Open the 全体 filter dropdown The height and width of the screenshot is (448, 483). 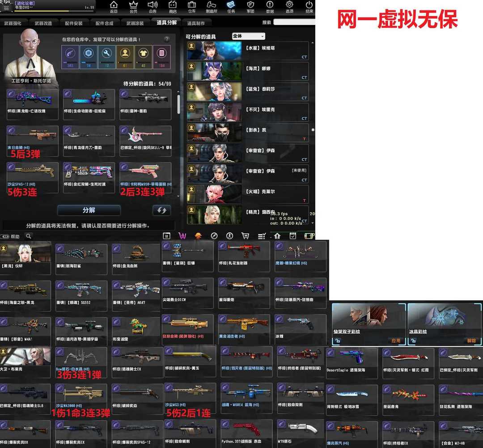point(249,36)
